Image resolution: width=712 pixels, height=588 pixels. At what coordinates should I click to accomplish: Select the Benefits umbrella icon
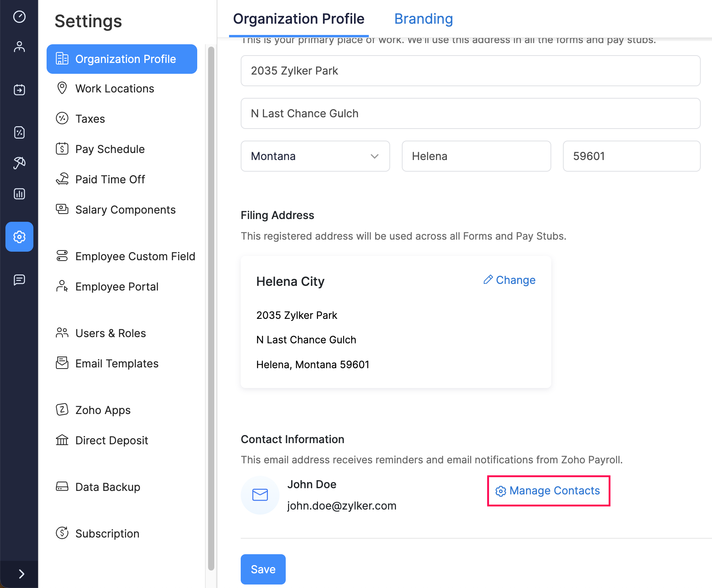[19, 163]
